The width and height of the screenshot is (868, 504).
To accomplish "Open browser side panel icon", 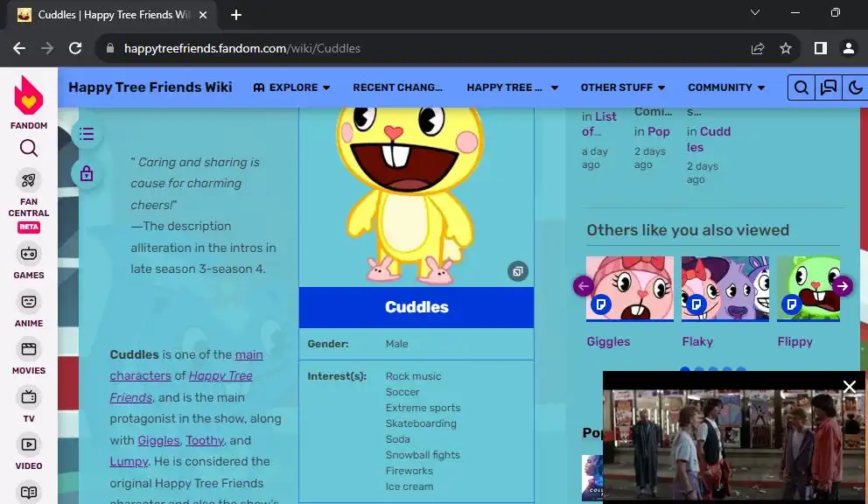I will [x=821, y=49].
